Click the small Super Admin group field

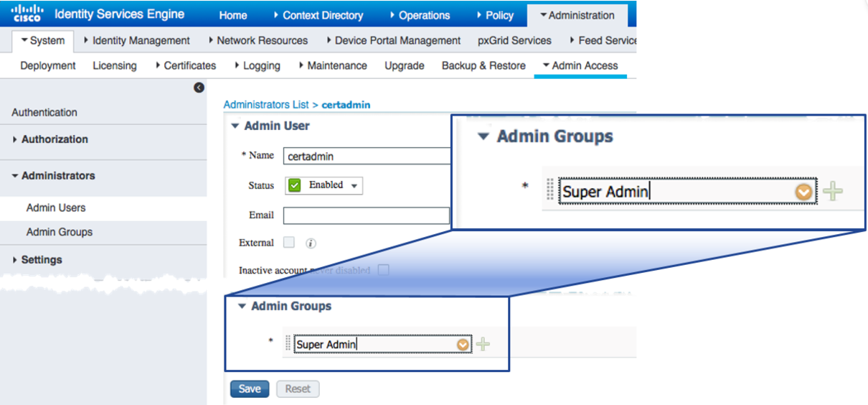pos(383,345)
